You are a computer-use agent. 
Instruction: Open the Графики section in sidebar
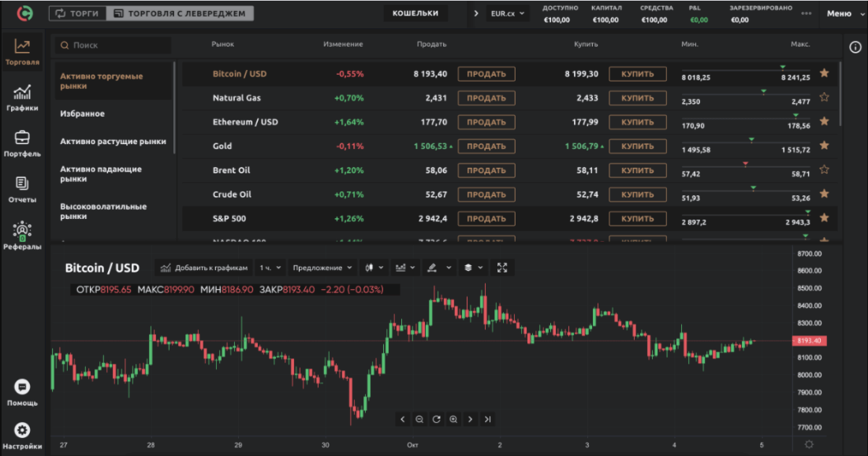coord(22,97)
